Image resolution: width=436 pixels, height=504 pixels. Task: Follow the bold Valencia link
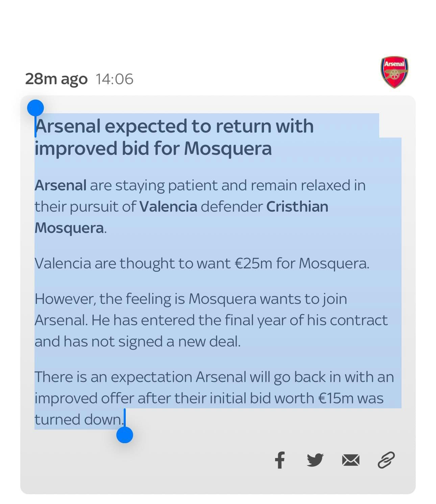click(x=168, y=207)
